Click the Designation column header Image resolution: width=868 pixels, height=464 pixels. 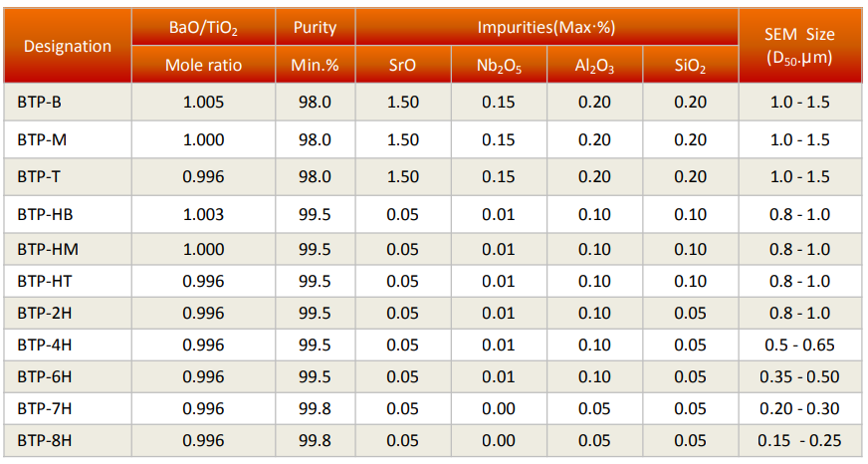tap(68, 46)
